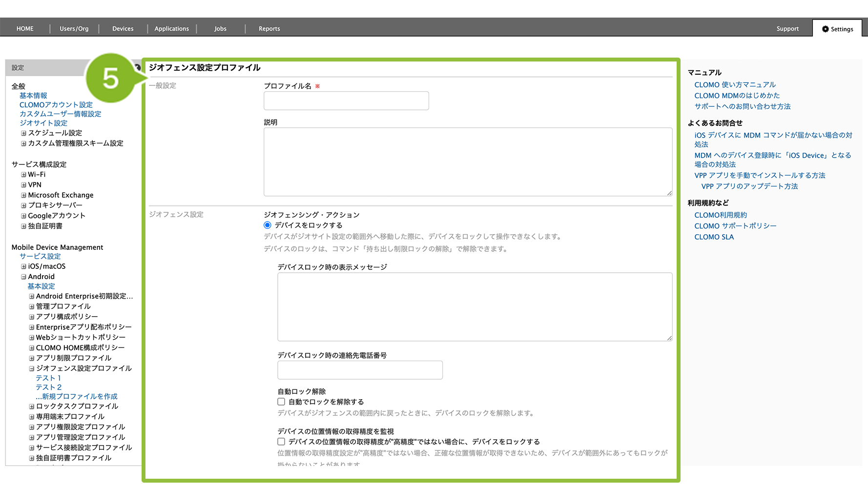
Task: Expand the Microsoft Exchange node
Action: [23, 195]
